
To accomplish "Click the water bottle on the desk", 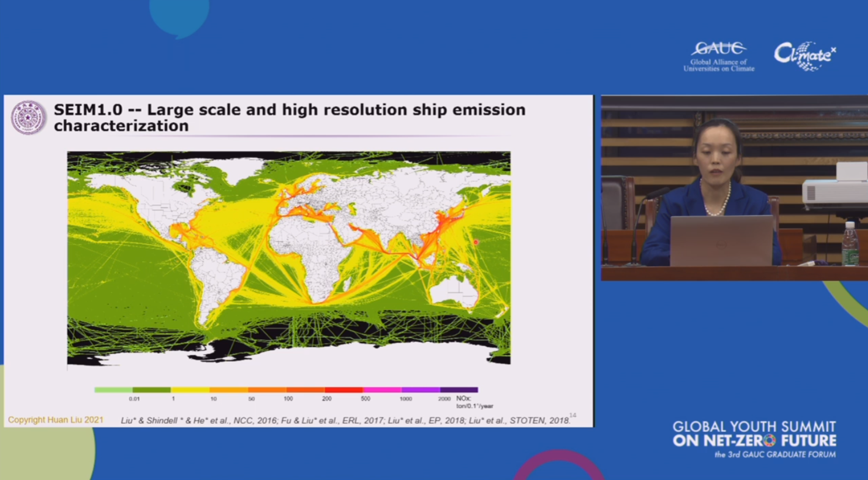I will point(850,244).
